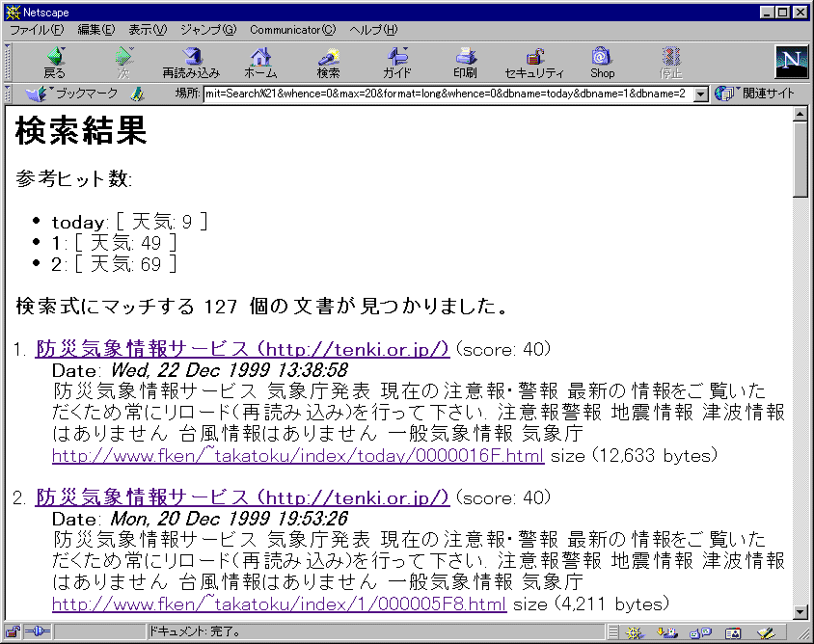Open the ヘルプ(H) menu
The width and height of the screenshot is (814, 644).
pos(373,30)
